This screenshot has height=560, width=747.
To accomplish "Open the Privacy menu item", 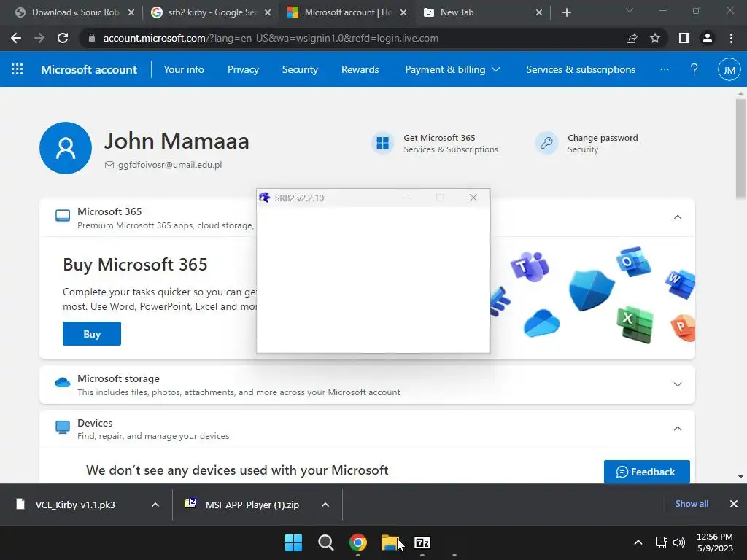I will 243,69.
